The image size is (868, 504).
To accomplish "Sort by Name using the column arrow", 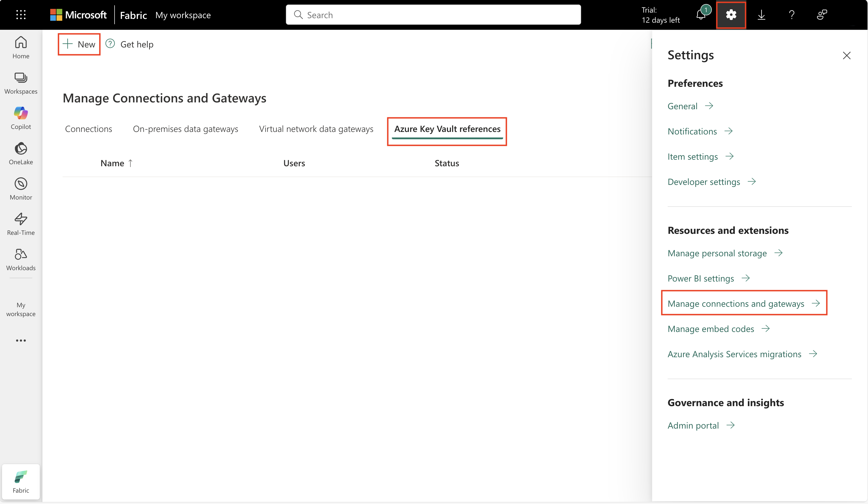I will [x=130, y=163].
